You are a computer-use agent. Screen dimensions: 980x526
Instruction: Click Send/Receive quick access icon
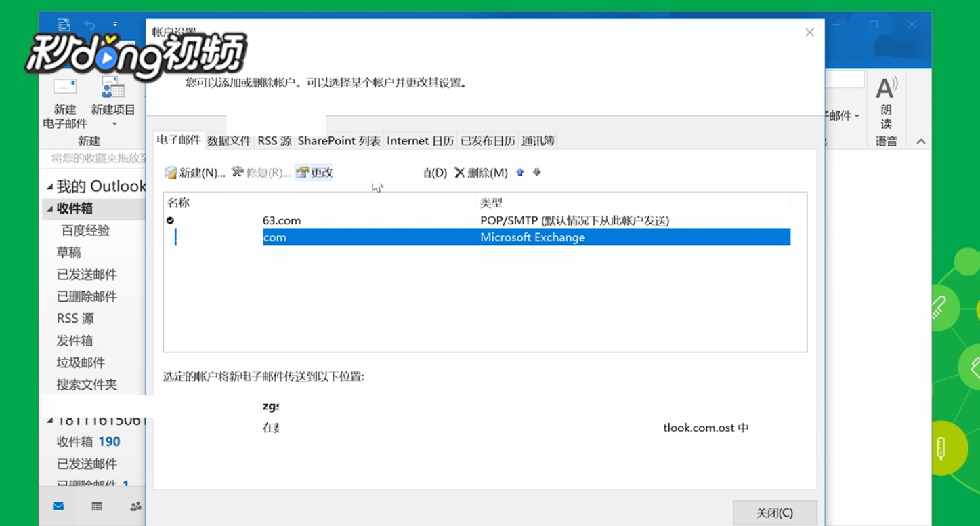64,24
